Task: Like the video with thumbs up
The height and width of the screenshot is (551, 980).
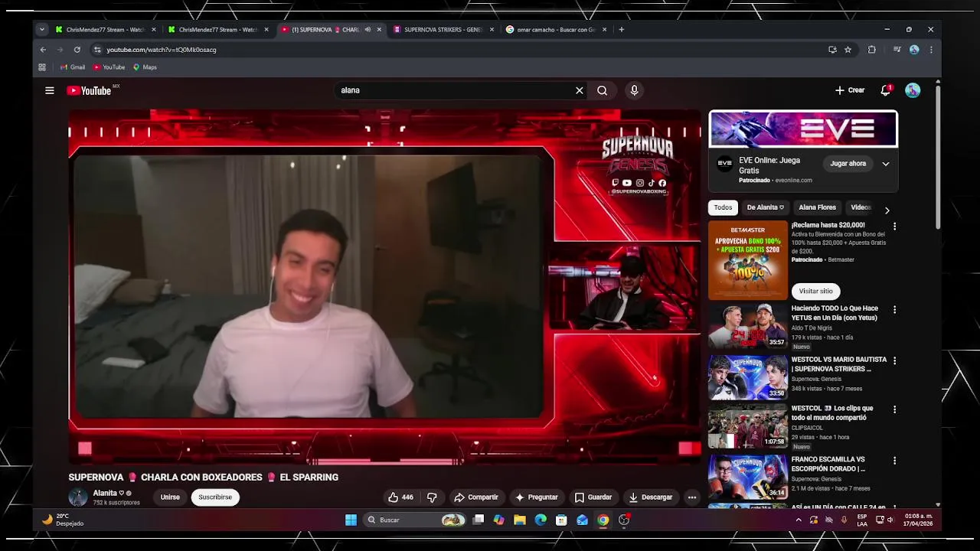Action: (x=400, y=497)
